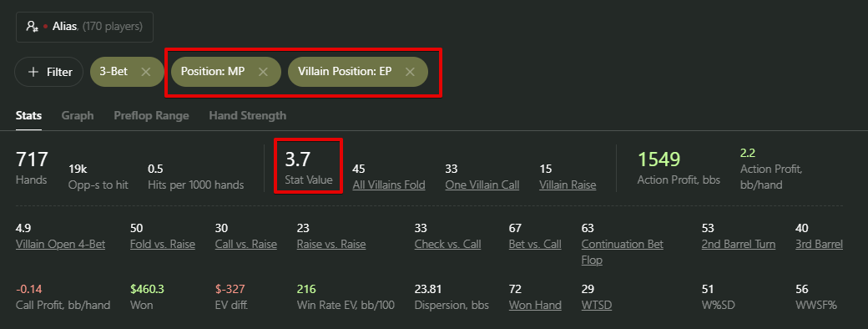Open the Preflop Range tab
The width and height of the screenshot is (868, 329).
[x=151, y=115]
